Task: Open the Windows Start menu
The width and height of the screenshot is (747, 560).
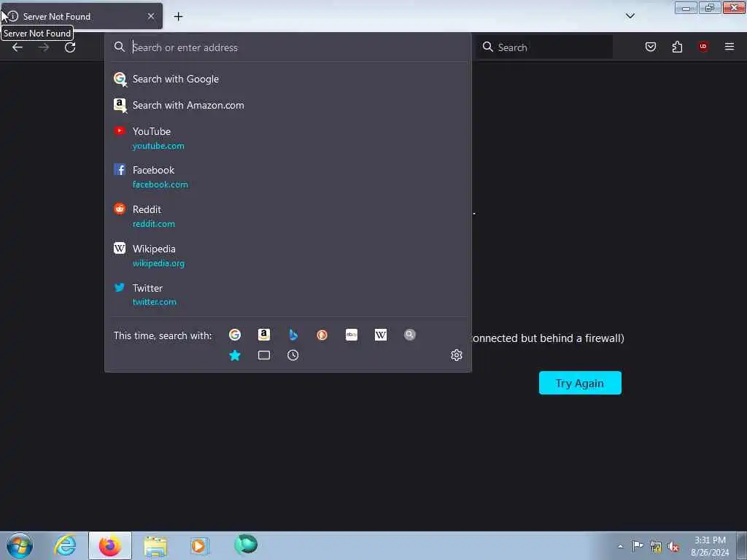Action: tap(20, 545)
